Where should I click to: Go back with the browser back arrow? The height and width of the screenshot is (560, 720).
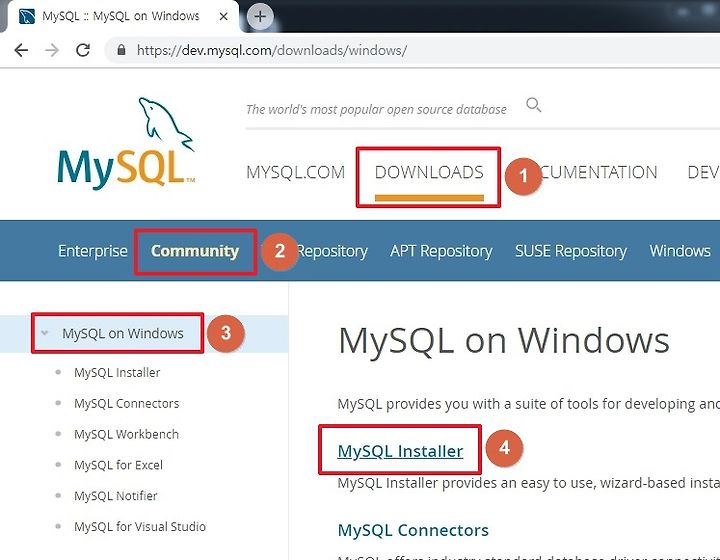[x=22, y=50]
